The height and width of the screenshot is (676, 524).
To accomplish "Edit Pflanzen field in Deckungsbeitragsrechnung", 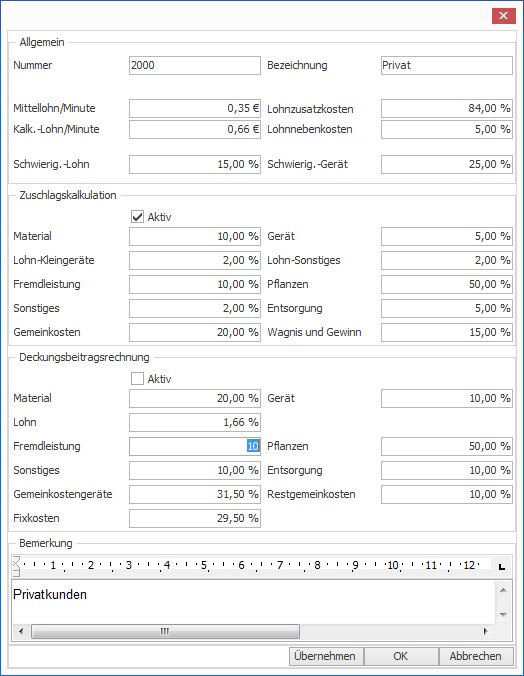I will coord(447,447).
